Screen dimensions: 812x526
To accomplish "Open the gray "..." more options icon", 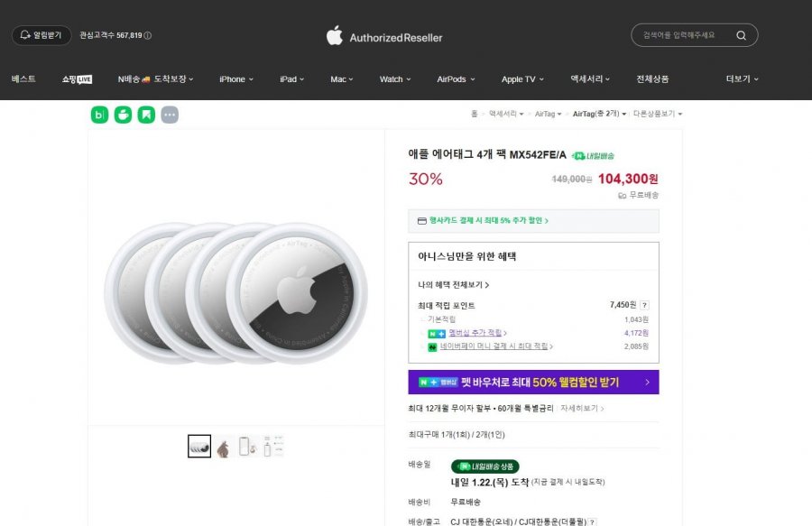I will pyautogui.click(x=169, y=115).
